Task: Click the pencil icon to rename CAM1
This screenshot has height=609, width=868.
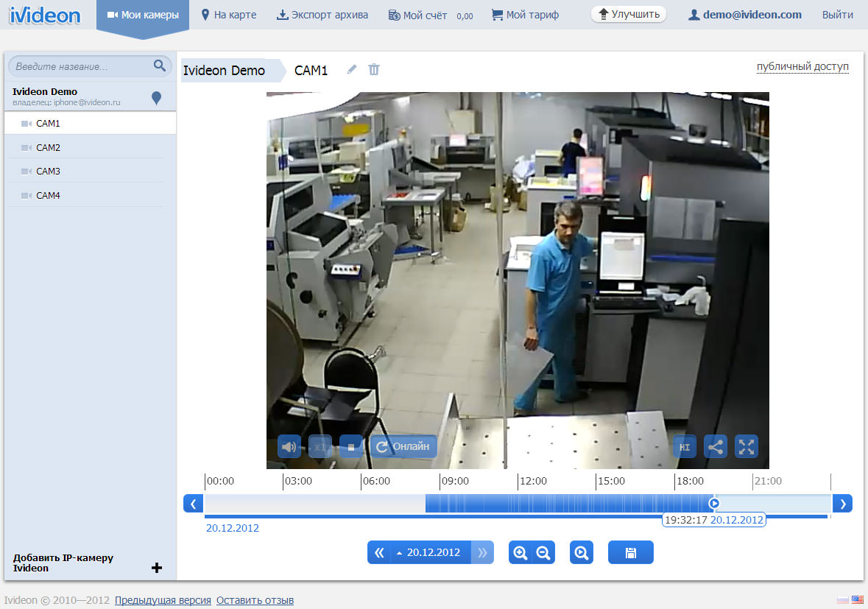Action: [x=352, y=69]
